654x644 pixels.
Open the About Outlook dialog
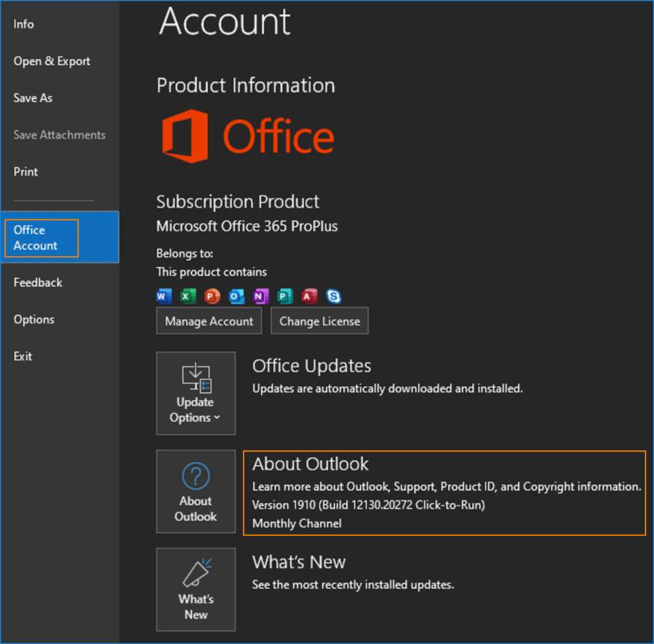195,491
